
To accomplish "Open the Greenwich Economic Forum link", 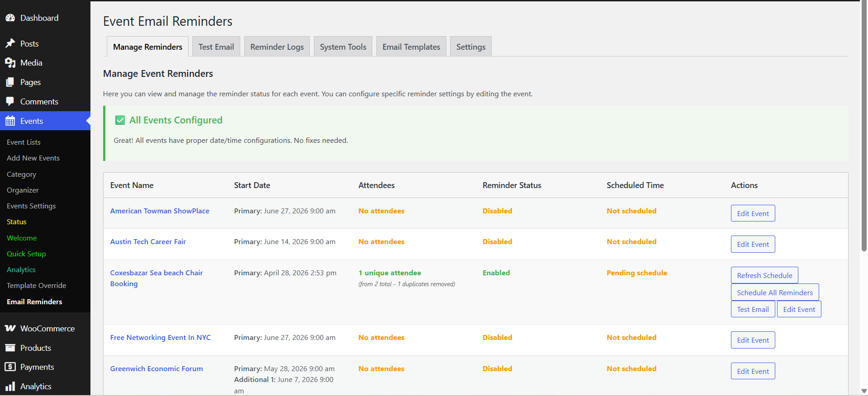I will tap(157, 368).
